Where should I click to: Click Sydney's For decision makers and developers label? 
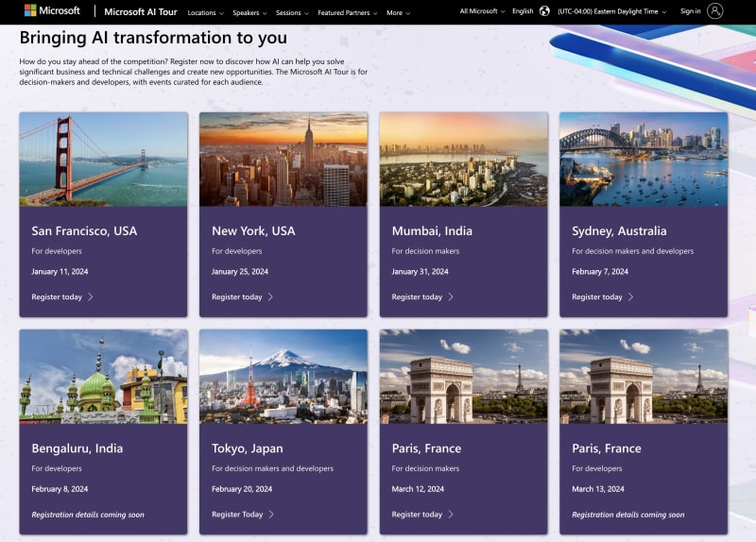[x=632, y=251]
